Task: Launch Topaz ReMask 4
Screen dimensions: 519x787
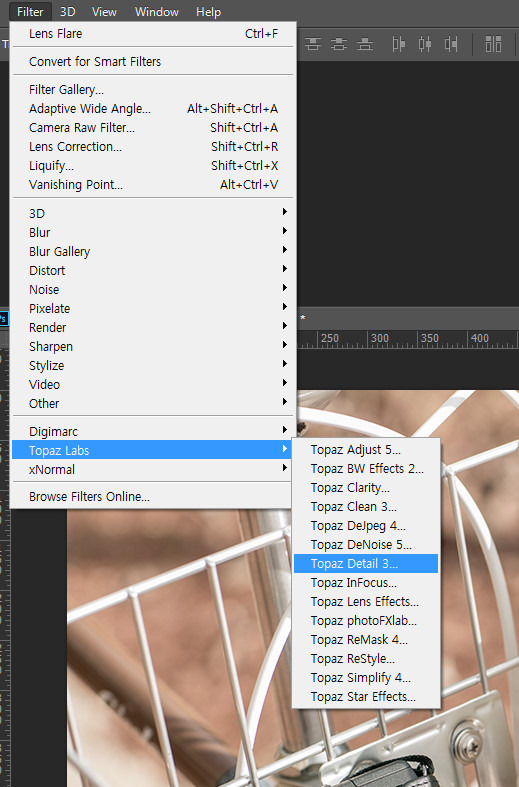Action: [x=366, y=640]
